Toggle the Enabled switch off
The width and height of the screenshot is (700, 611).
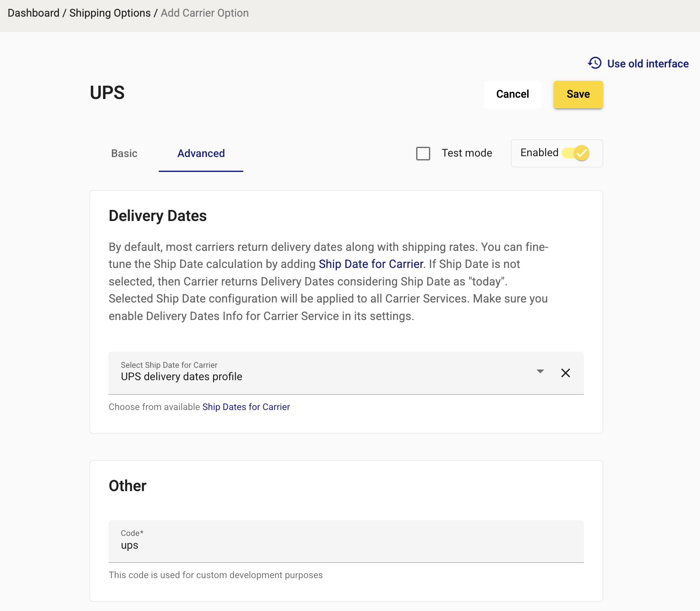click(575, 153)
